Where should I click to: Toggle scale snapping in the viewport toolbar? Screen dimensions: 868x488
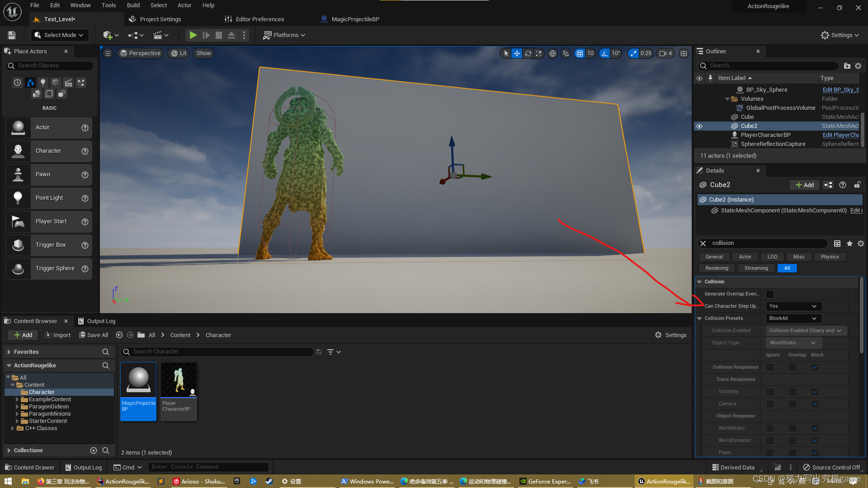[633, 53]
